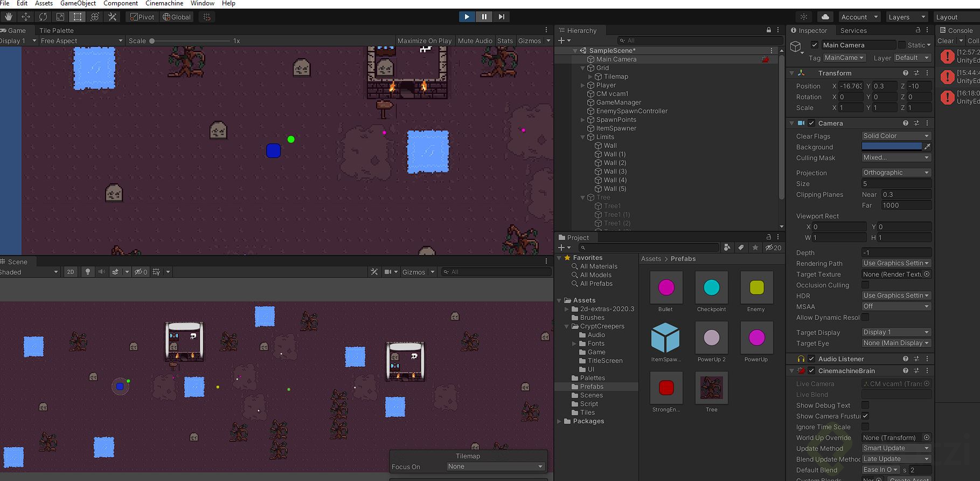Open the Projection Orthographic dropdown
Screen dimensions: 980x481
[x=896, y=173]
